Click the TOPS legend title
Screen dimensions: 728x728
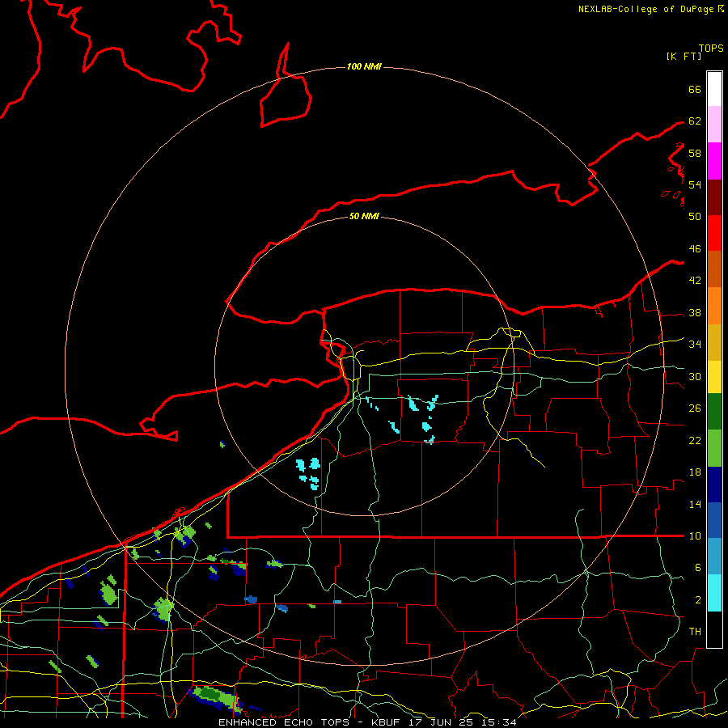click(x=711, y=49)
